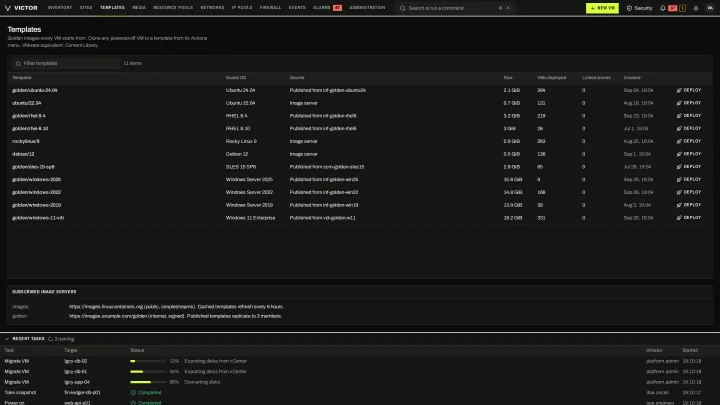Click the lgcy-app-04 task target

[x=77, y=382]
